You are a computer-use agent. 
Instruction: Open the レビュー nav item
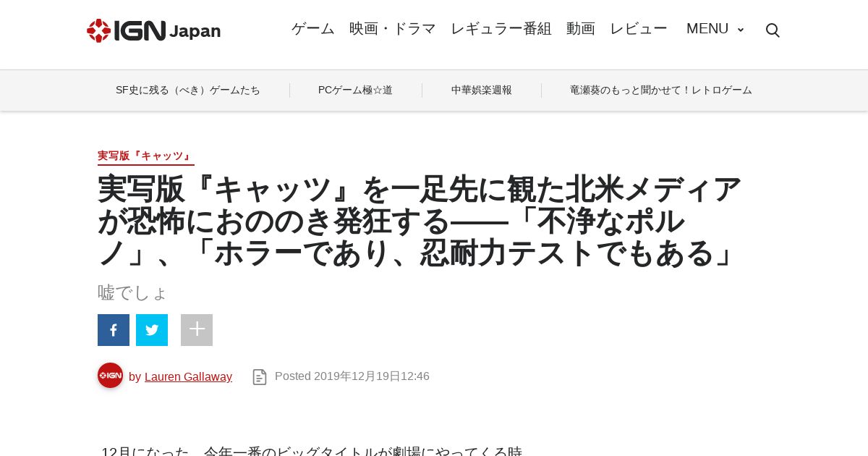(639, 29)
